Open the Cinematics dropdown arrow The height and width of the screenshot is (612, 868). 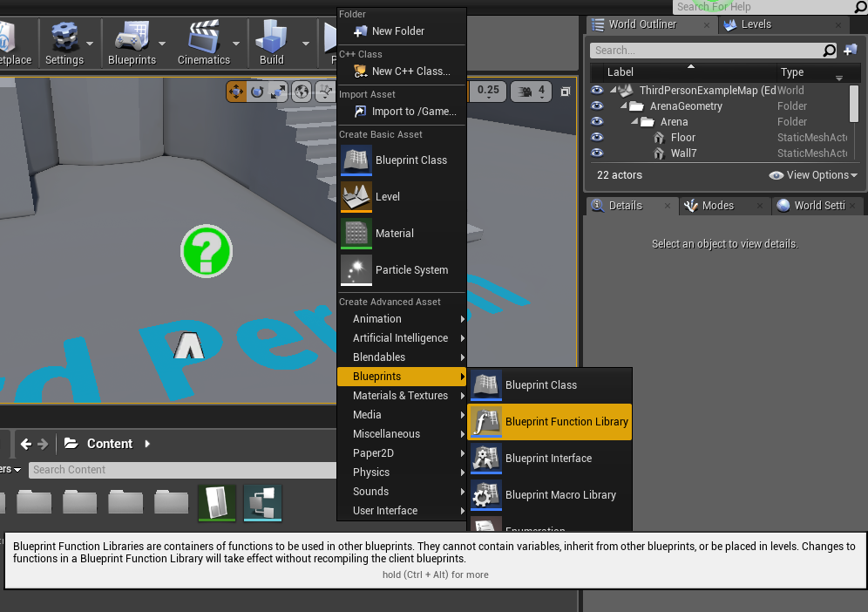(236, 44)
